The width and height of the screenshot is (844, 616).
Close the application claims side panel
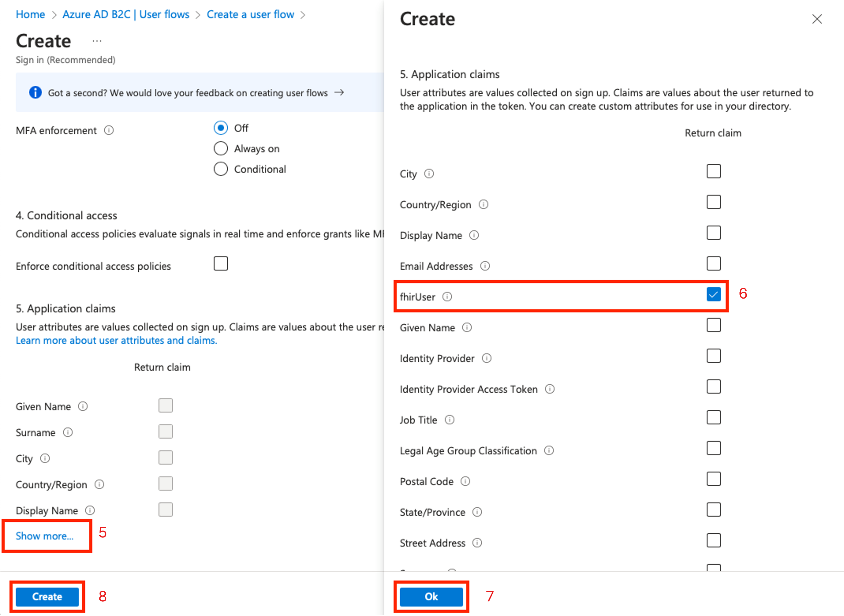817,19
